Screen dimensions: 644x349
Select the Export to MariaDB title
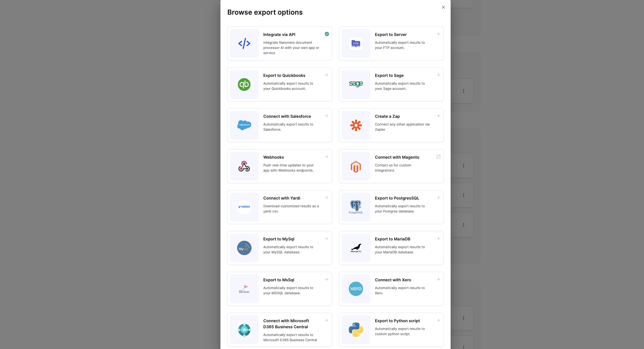[x=393, y=239]
